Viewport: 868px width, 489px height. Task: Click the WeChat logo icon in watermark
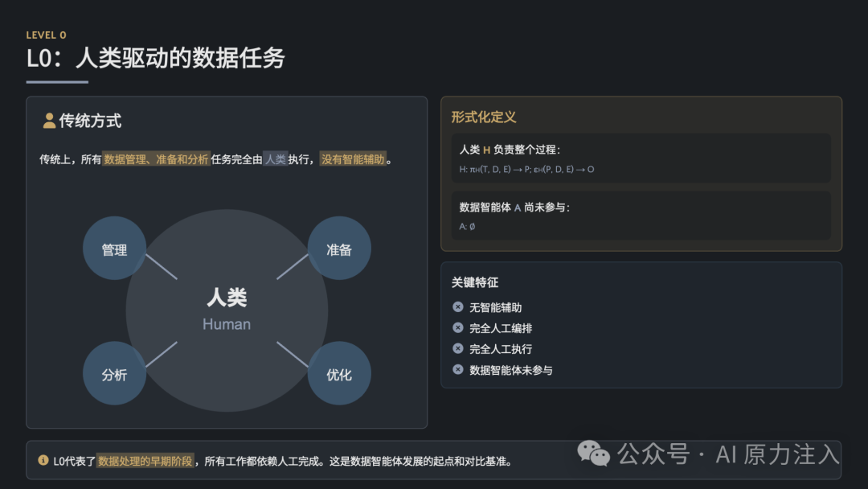coord(593,454)
